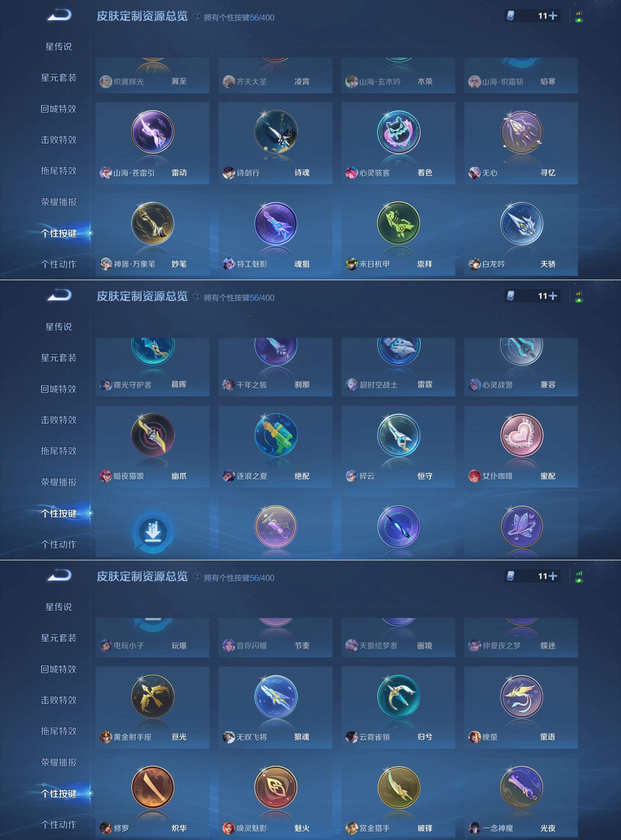The image size is (621, 840).
Task: Choose the 光夜 icon for 一念神魔
Action: click(521, 787)
